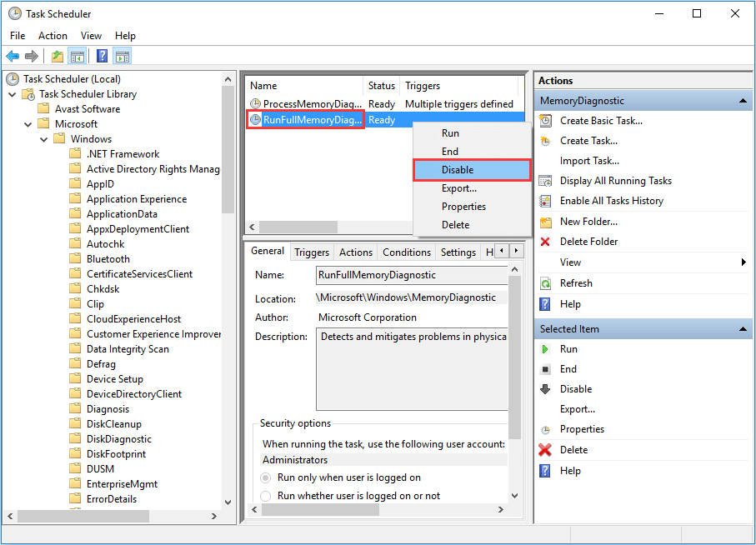Image resolution: width=756 pixels, height=545 pixels.
Task: Select the DiskCleanup folder in tree
Action: pos(114,424)
